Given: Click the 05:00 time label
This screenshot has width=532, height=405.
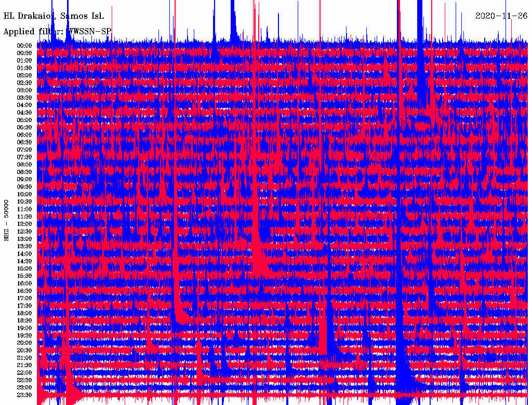Looking at the screenshot, I should [x=24, y=120].
